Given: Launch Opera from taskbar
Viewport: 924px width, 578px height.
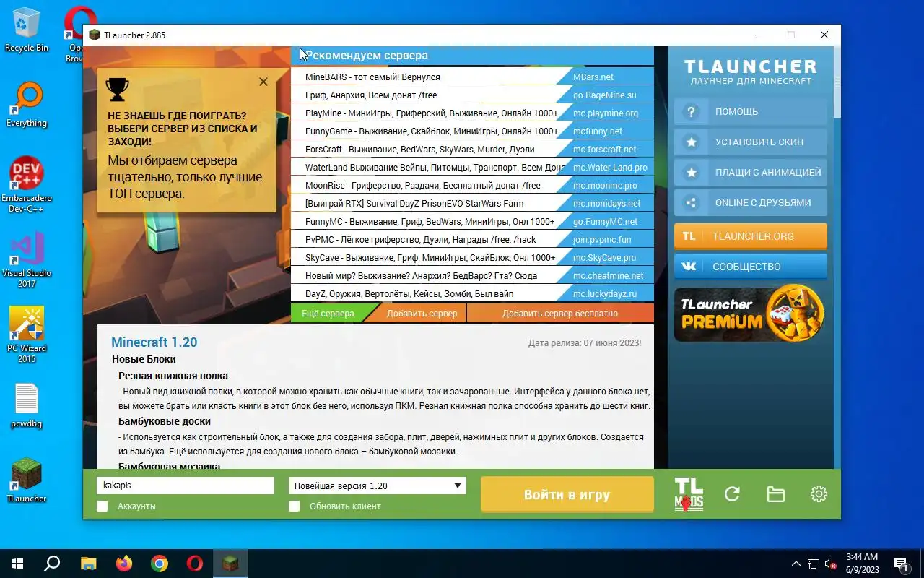Looking at the screenshot, I should [x=195, y=564].
